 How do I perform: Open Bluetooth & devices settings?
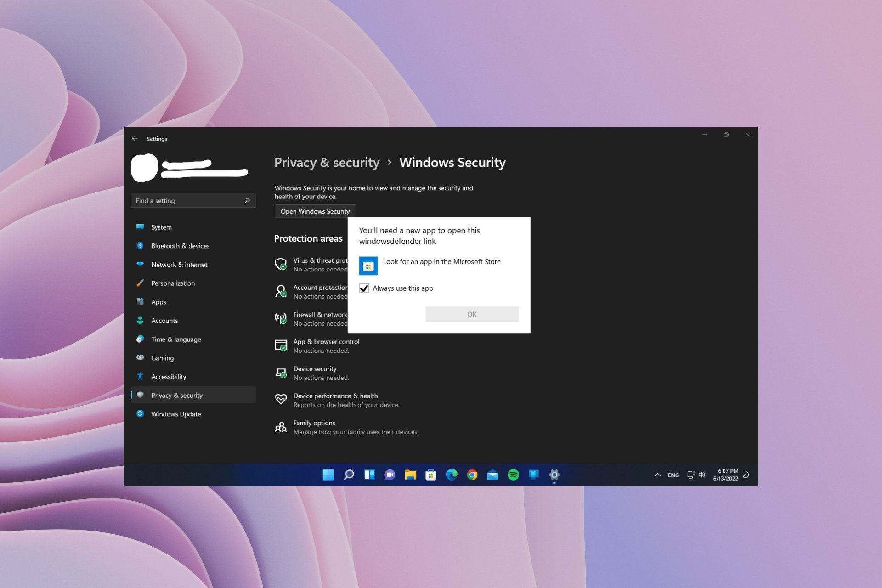[x=193, y=246]
